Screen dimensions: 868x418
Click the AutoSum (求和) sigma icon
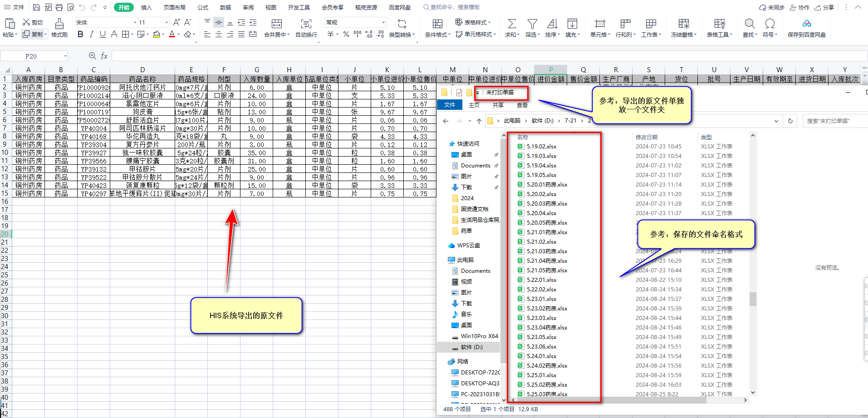(512, 24)
